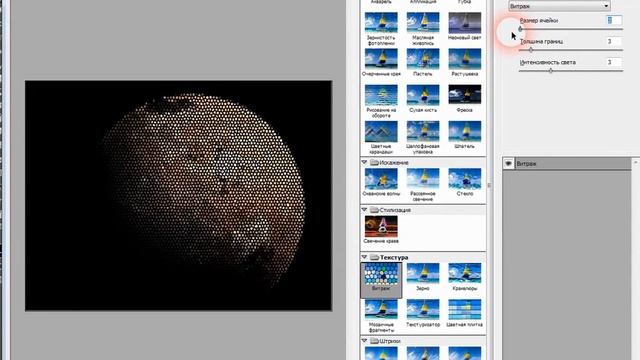Screen dimensions: 640x360
Task: Select the Растушевка filter thumbnail
Action: coord(464,59)
